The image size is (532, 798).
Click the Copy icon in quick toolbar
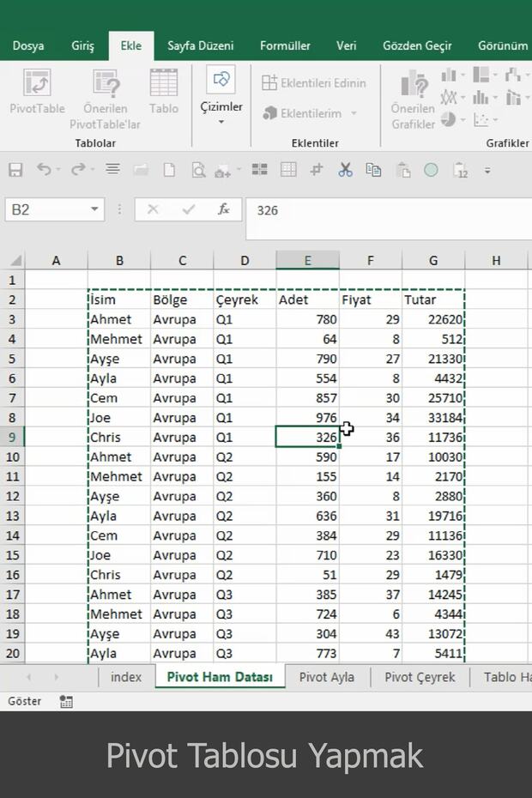[373, 170]
